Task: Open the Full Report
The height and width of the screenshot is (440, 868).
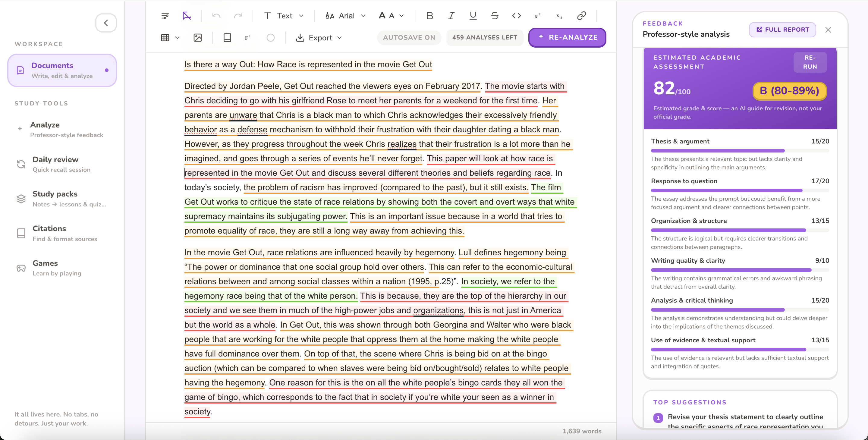Action: (782, 30)
